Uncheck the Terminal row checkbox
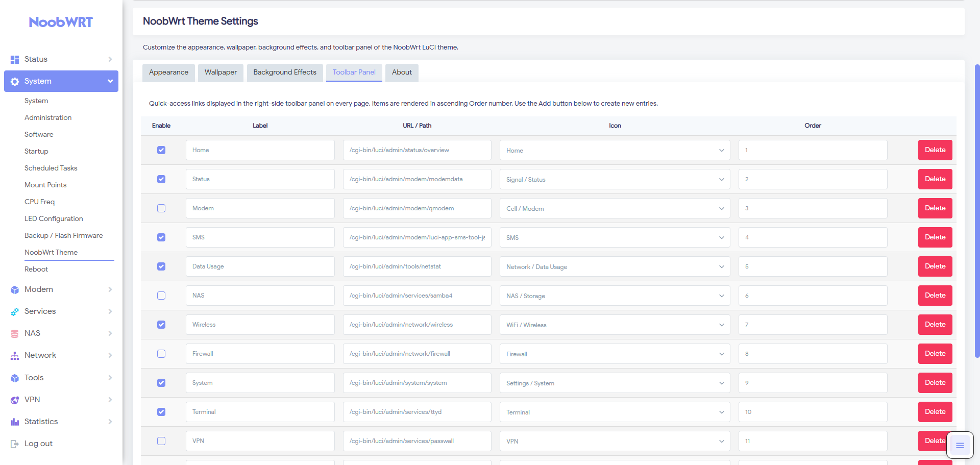This screenshot has width=980, height=465. pos(161,412)
